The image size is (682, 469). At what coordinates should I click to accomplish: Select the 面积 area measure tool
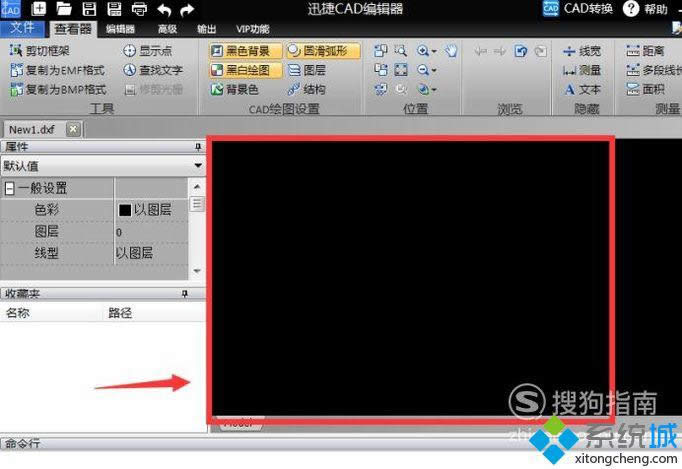click(645, 90)
